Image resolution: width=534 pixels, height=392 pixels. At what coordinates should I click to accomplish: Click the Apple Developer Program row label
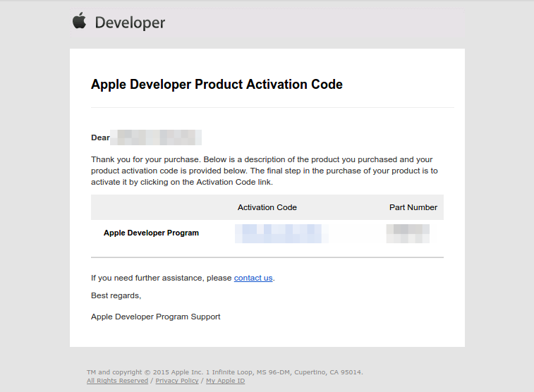(151, 233)
